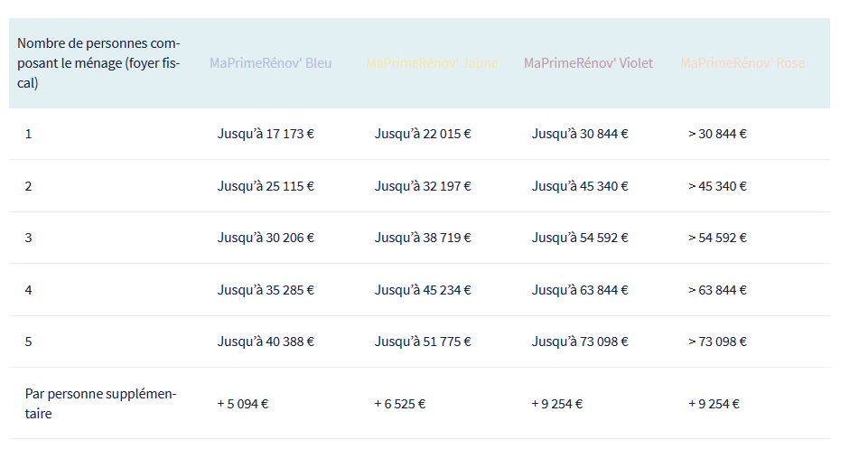Click the 'Nombre de personnes composant le ménage' header
This screenshot has width=868, height=468.
[98, 63]
